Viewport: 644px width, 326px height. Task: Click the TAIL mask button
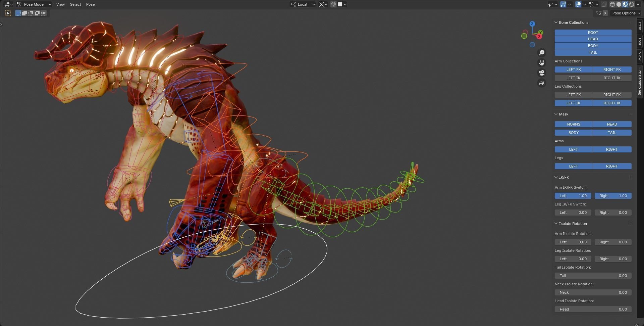[612, 133]
